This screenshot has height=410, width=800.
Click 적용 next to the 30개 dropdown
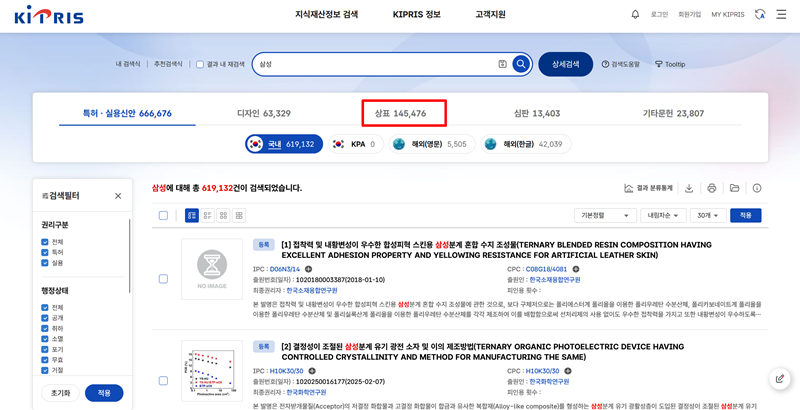pos(745,215)
